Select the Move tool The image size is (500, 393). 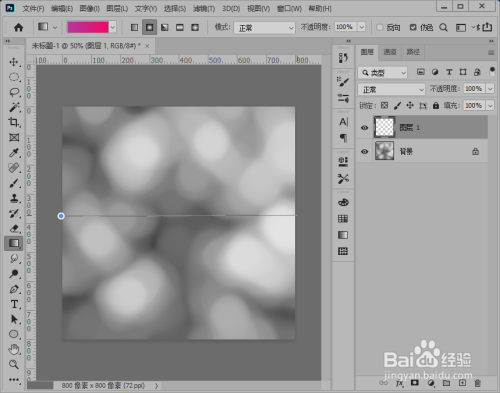(x=14, y=62)
